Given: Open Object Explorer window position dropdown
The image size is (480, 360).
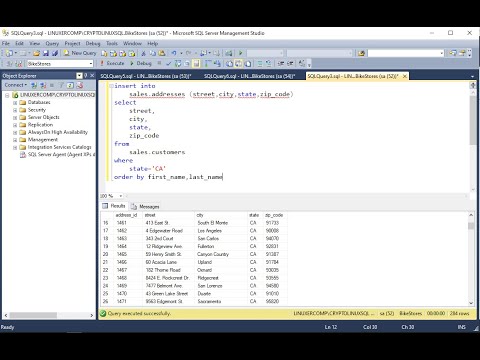Looking at the screenshot, I should [x=79, y=76].
